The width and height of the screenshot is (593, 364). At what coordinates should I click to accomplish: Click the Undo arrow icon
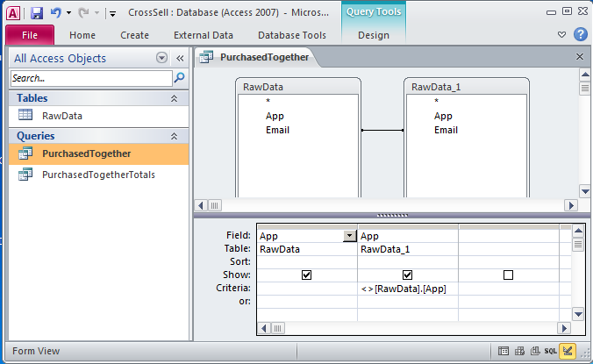coord(55,13)
